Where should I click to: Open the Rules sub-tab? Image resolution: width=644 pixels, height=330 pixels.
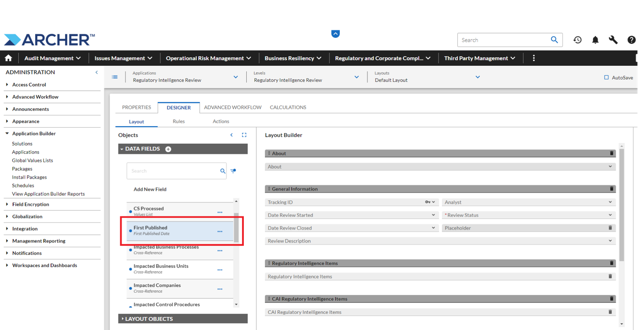click(x=179, y=122)
